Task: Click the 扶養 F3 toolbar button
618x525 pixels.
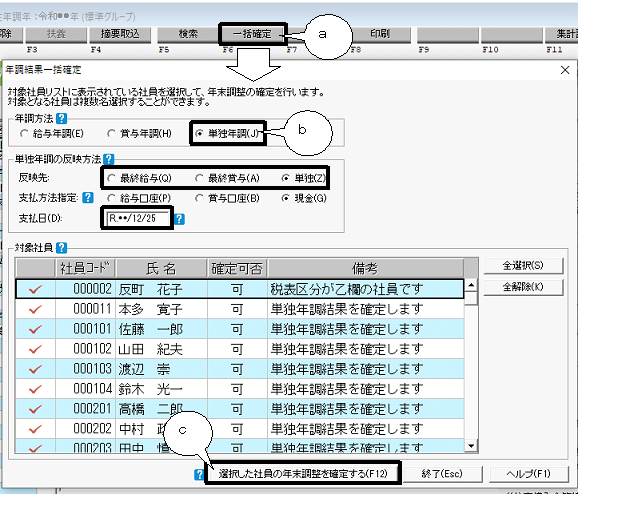Action: click(x=56, y=34)
